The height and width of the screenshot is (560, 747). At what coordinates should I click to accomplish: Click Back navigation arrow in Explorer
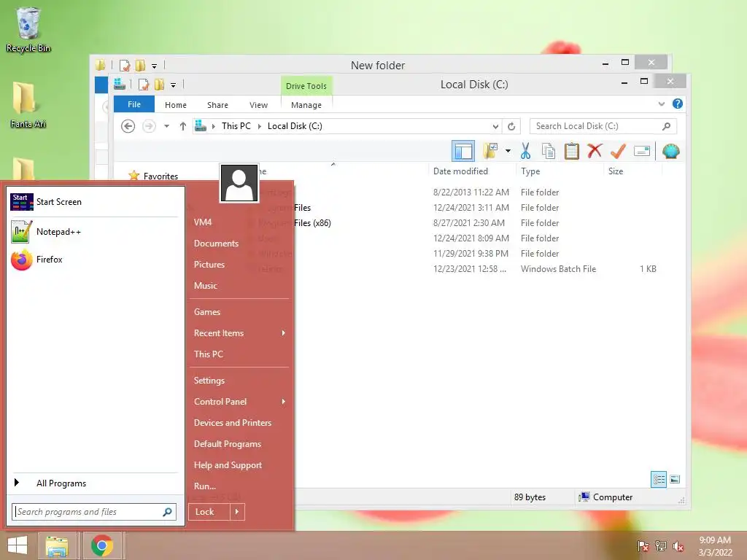[128, 126]
